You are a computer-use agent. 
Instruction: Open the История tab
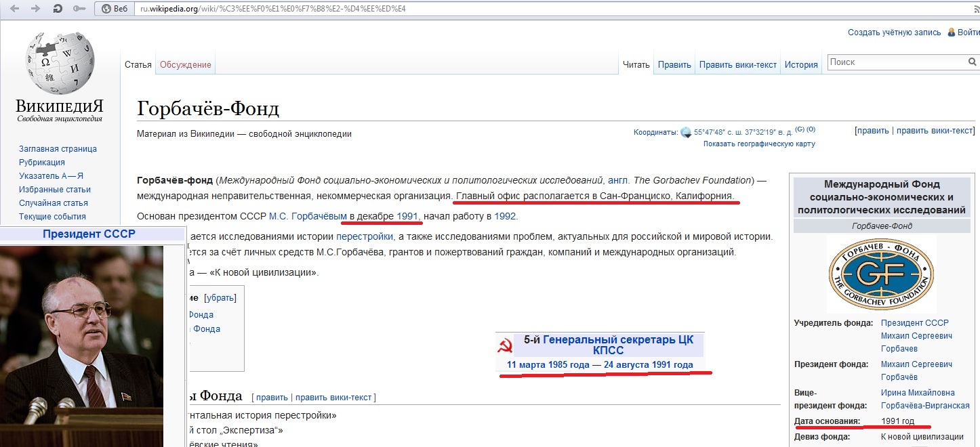[801, 65]
